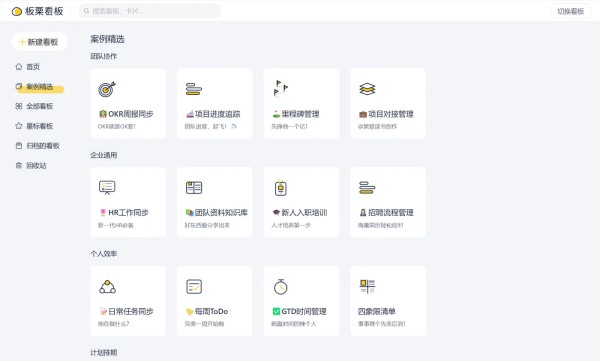
Task: Click the quadrant icon on 四象限清单 card
Action: (x=367, y=286)
